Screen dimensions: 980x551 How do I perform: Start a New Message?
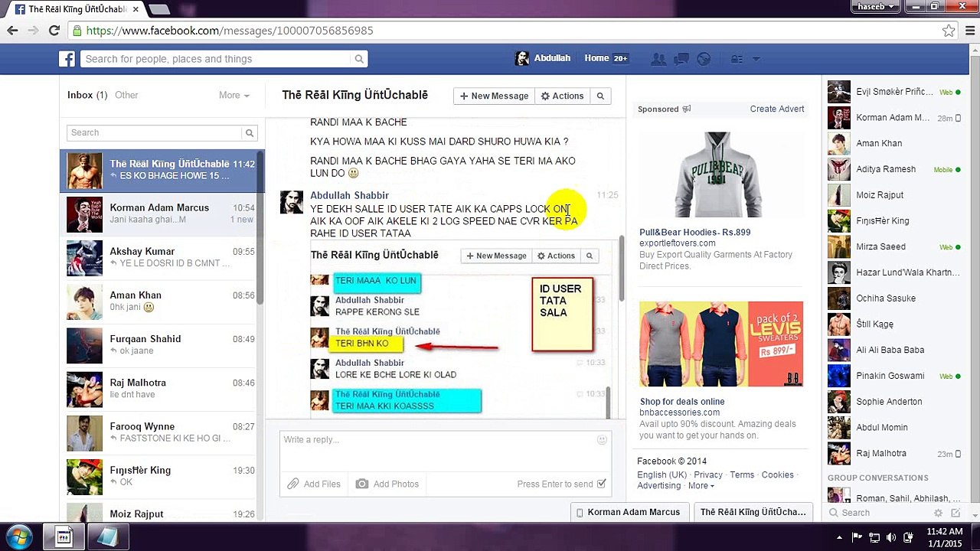(x=494, y=96)
